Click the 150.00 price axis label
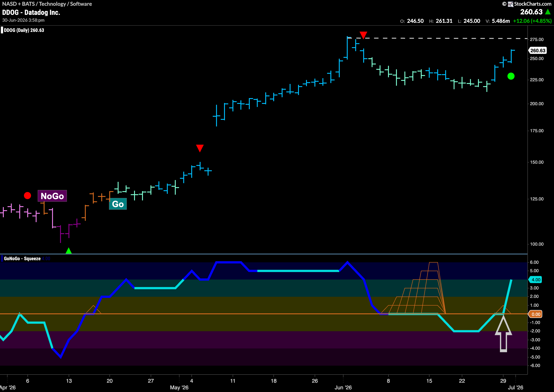The height and width of the screenshot is (392, 554). tap(537, 162)
